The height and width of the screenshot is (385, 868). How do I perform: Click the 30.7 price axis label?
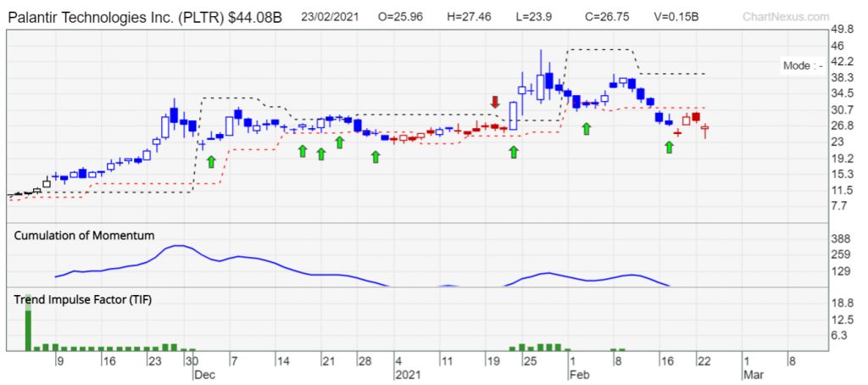pos(843,109)
